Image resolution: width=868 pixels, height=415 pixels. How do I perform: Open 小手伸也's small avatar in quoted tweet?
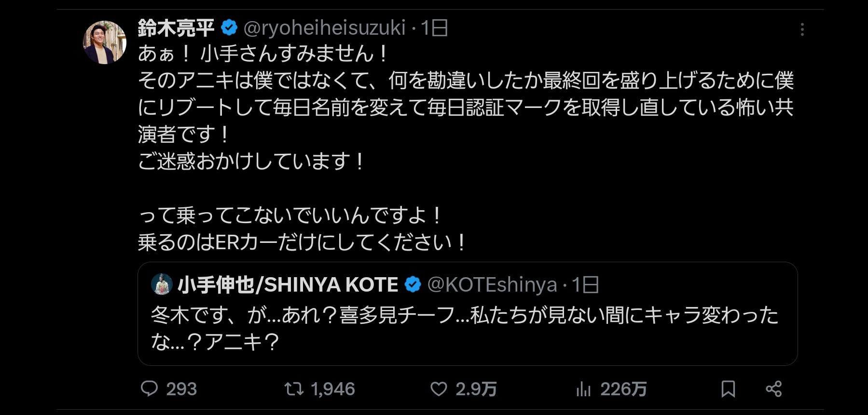pos(162,284)
